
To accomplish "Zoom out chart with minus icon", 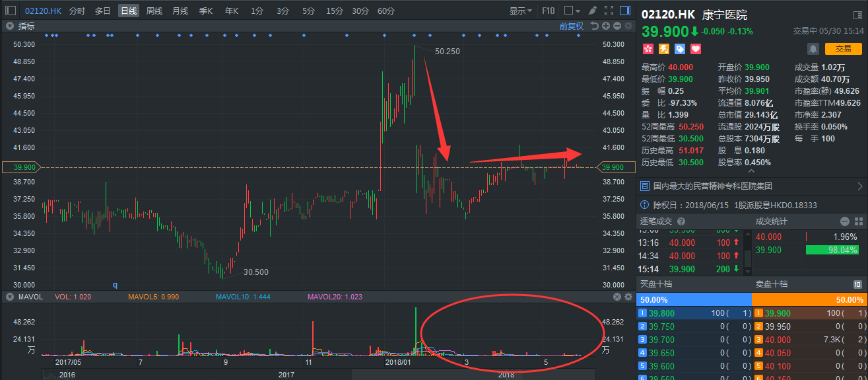I will point(617,26).
